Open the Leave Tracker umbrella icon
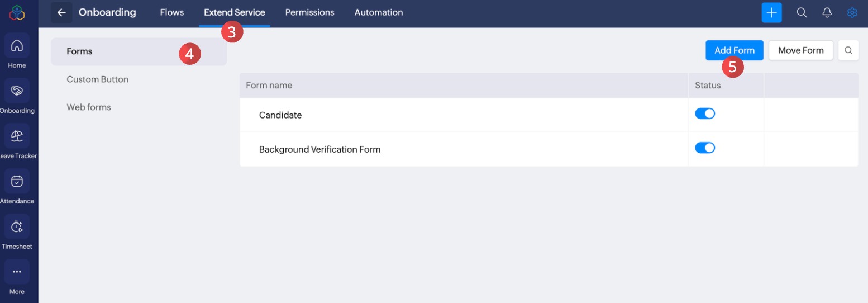 pos(17,136)
